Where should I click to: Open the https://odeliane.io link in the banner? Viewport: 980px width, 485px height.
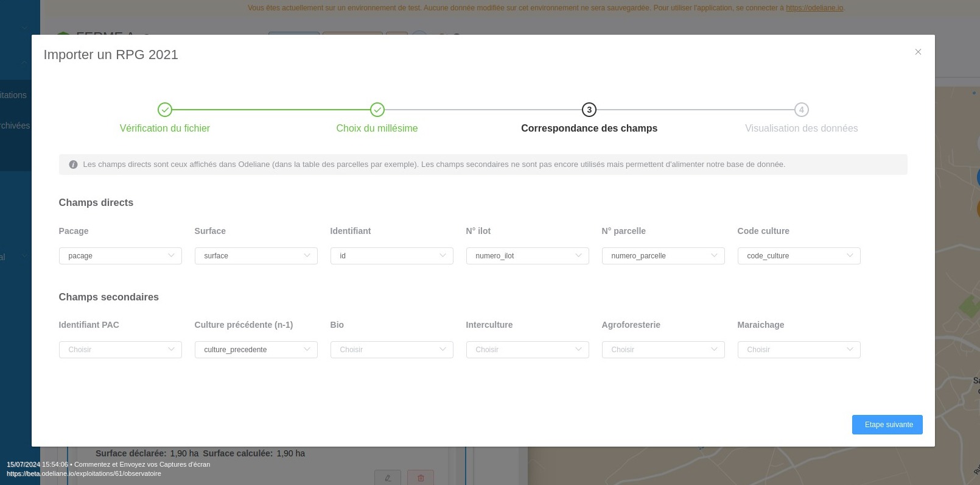click(x=814, y=8)
